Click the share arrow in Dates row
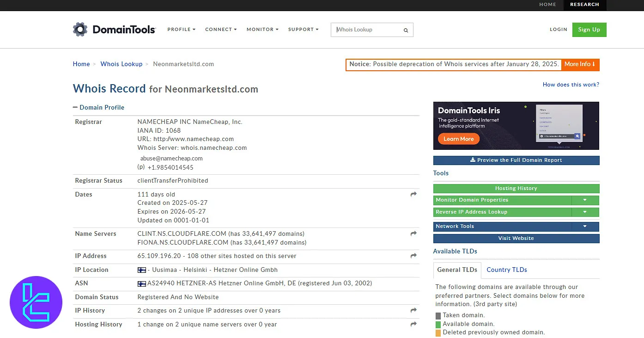 click(413, 195)
